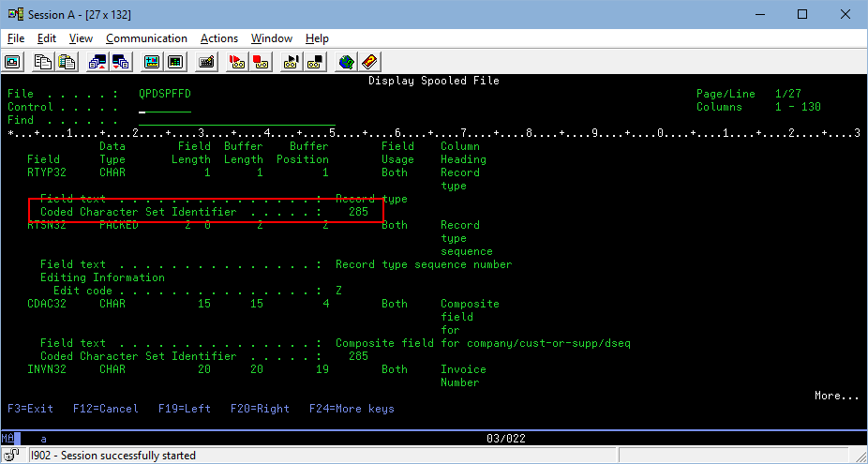
Task: Maximize the Session A window
Action: [802, 14]
